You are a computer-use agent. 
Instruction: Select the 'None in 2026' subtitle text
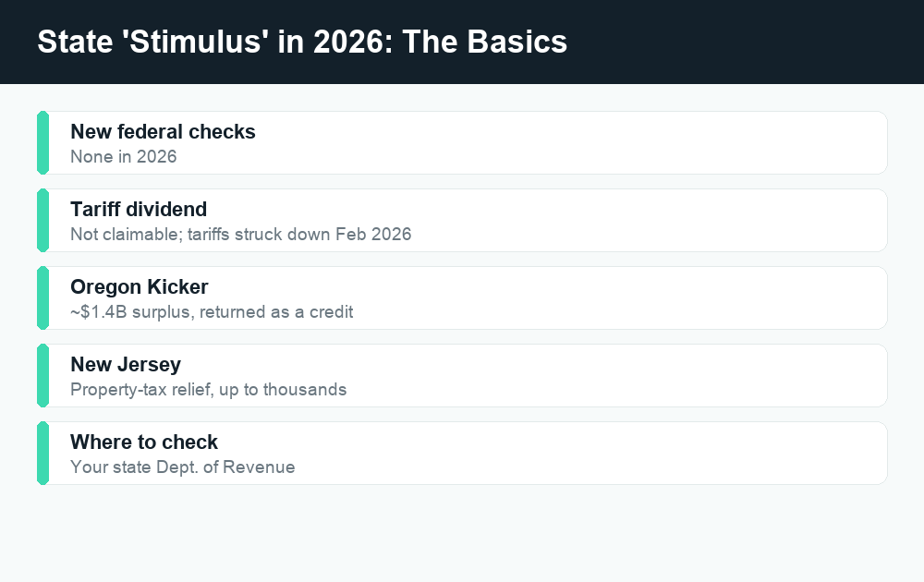point(123,157)
